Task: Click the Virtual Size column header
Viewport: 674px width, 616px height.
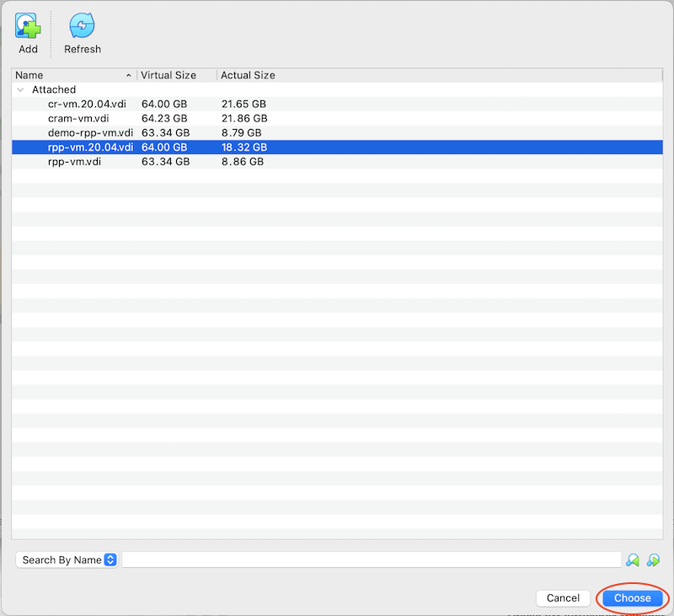Action: point(169,75)
